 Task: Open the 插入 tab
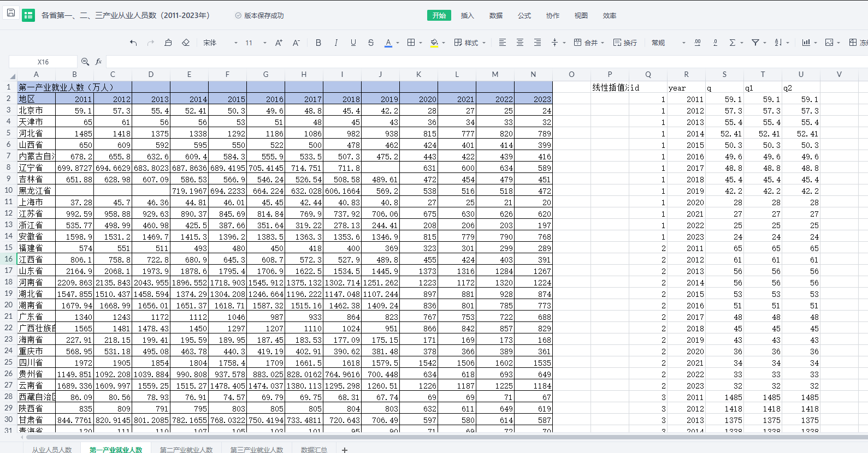point(468,15)
